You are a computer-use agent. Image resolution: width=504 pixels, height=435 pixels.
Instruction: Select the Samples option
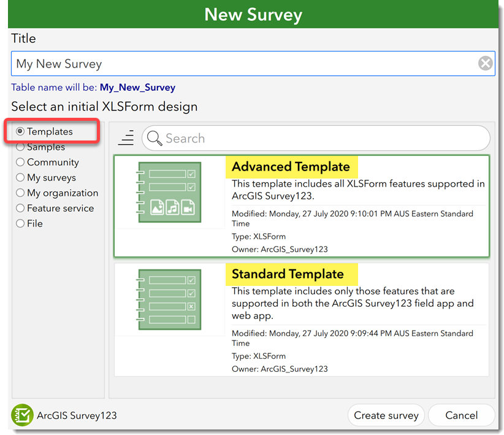tap(19, 147)
